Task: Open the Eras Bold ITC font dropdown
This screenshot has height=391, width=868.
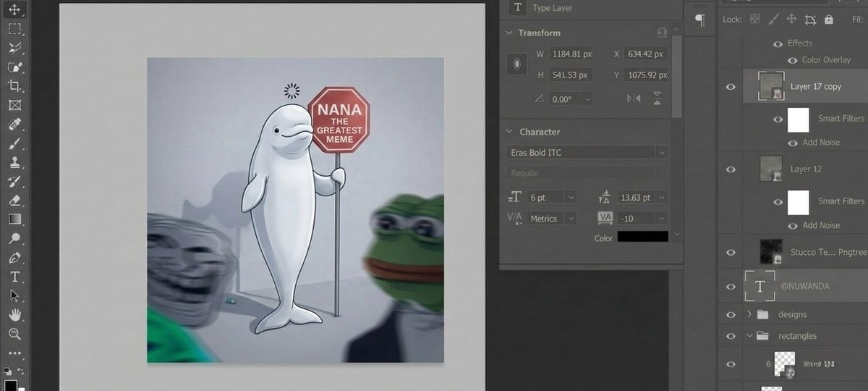Action: tap(661, 152)
